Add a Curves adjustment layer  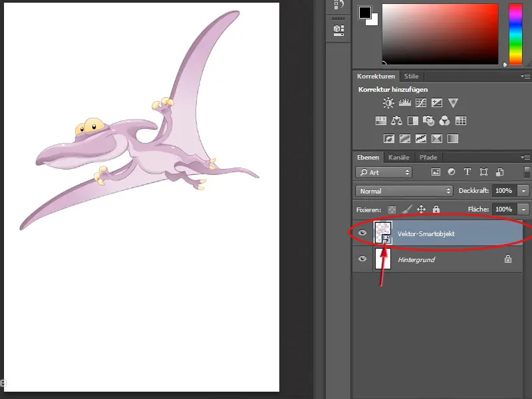[421, 103]
